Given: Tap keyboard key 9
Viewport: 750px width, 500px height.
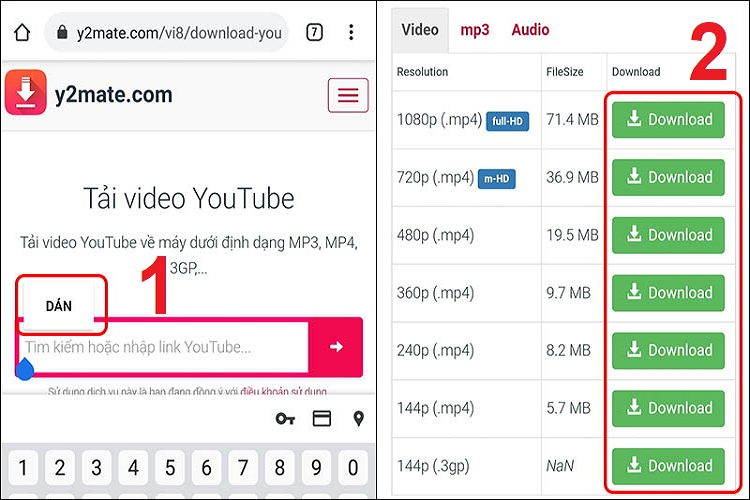Looking at the screenshot, I should [x=316, y=467].
